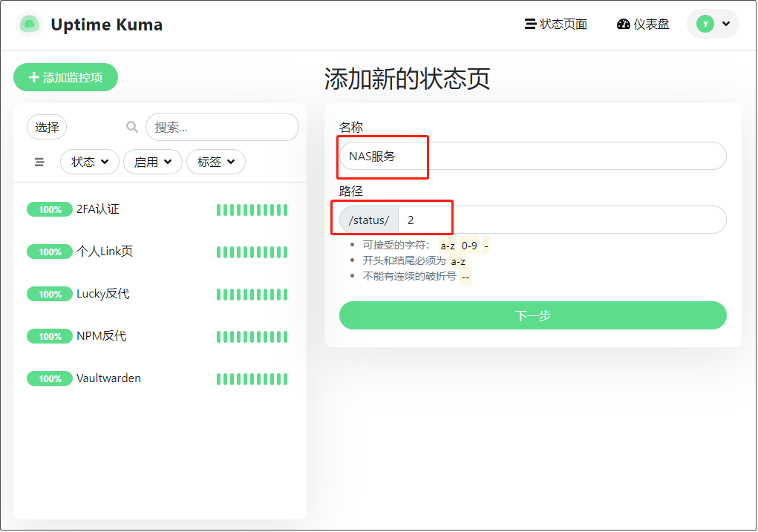Click the 选择 select button
Image resolution: width=758 pixels, height=532 pixels.
pos(47,127)
